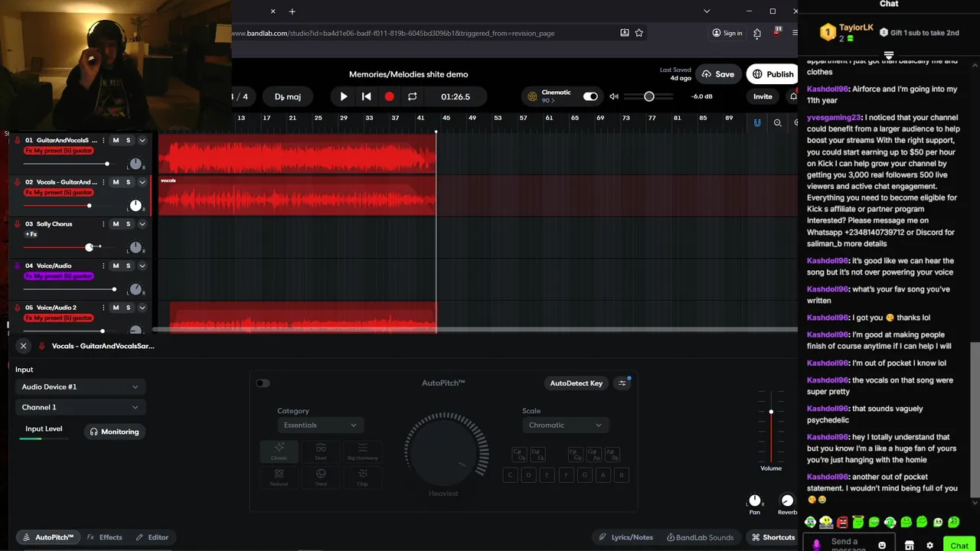The height and width of the screenshot is (551, 980).
Task: Enable the AutoPitch power toggle
Action: tap(263, 383)
